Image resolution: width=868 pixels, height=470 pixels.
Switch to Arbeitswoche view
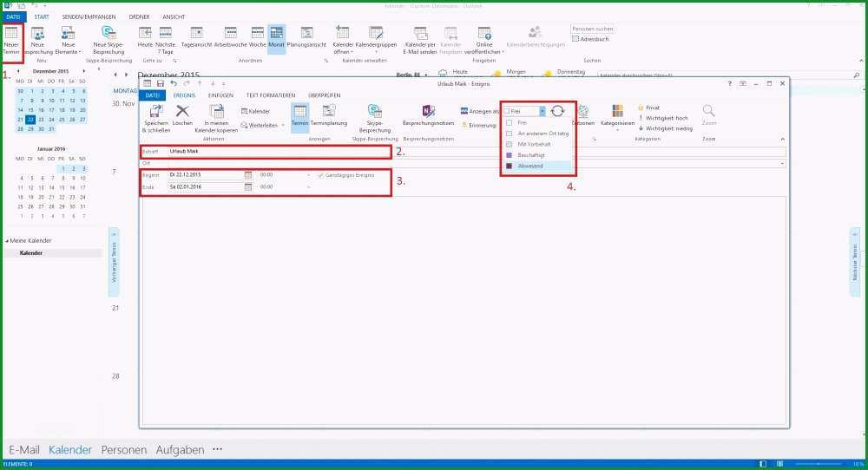click(230, 37)
